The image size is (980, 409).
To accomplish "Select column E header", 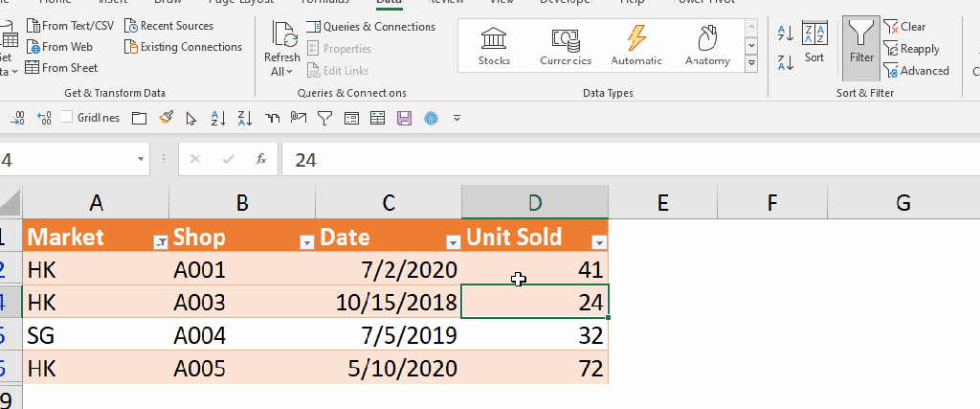I will coord(662,202).
